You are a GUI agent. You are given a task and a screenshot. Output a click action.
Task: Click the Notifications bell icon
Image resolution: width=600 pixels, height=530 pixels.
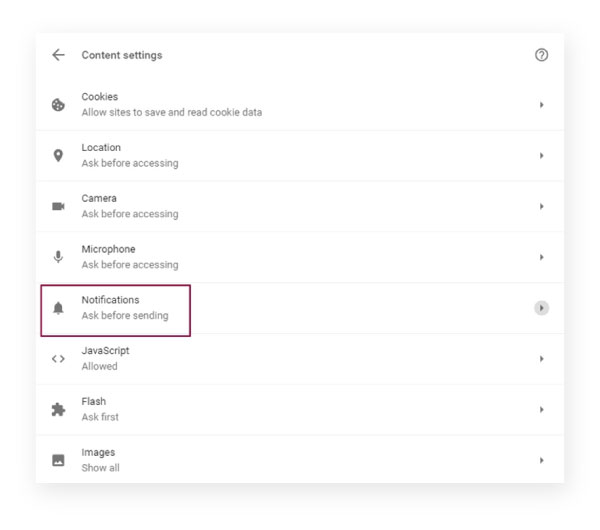(x=58, y=308)
